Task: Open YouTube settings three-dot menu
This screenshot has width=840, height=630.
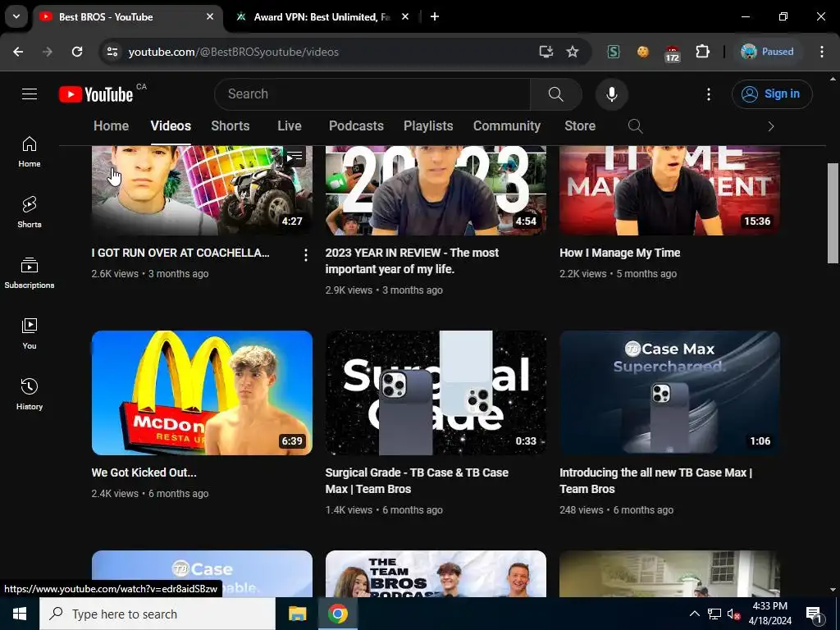Action: (x=708, y=94)
